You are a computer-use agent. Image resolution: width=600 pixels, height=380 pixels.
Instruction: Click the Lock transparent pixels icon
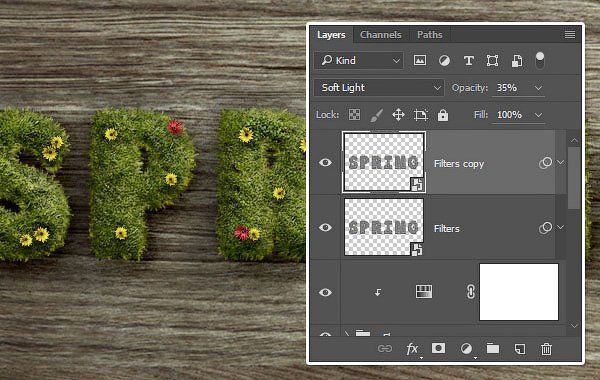(354, 114)
